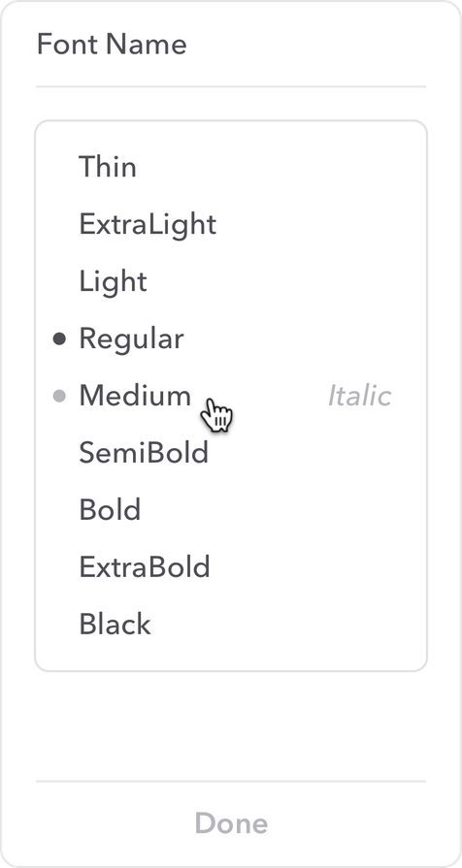The width and height of the screenshot is (462, 868).
Task: Confirm selection with the Done button
Action: [231, 823]
